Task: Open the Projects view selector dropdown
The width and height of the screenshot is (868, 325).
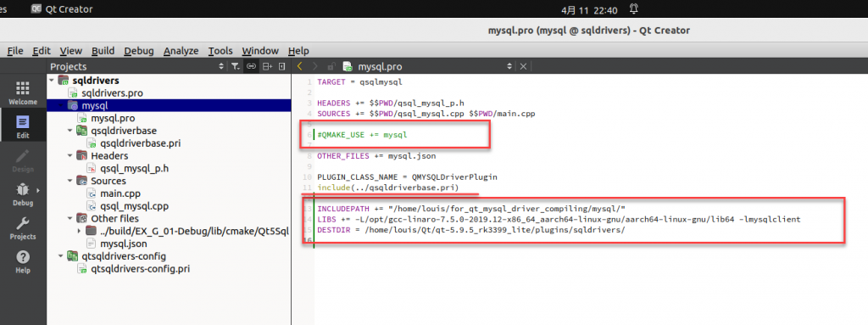Action: tap(222, 66)
